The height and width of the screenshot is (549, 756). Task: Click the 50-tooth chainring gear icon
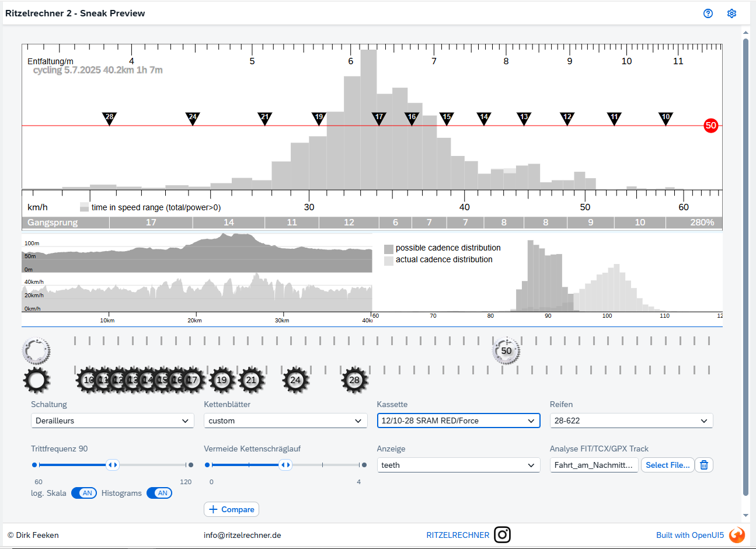[506, 351]
